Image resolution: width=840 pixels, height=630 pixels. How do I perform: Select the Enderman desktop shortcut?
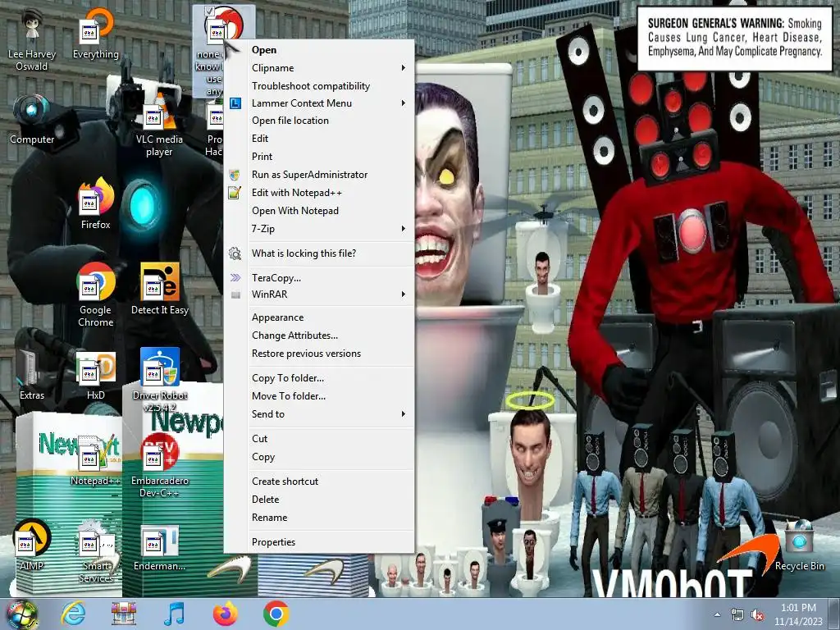(160, 547)
